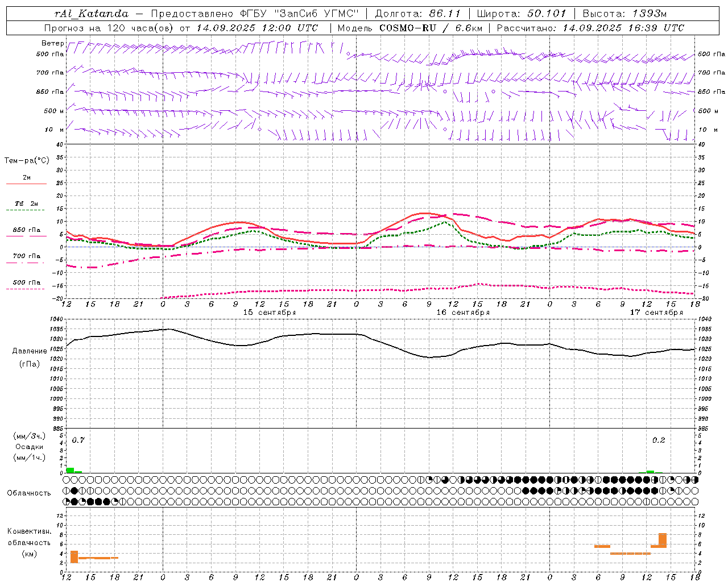Click the elevation text Высота: 1393м
The image size is (728, 582).
pyautogui.click(x=624, y=14)
